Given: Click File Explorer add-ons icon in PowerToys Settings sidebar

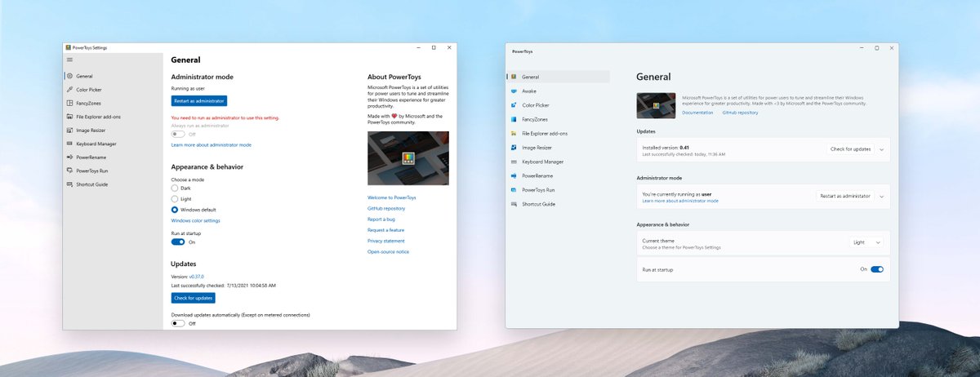Looking at the screenshot, I should [x=69, y=117].
